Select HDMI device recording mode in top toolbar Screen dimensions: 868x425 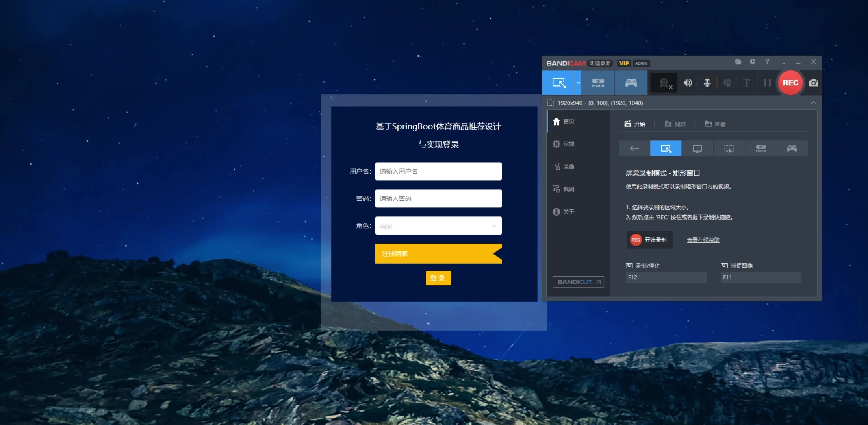click(598, 83)
